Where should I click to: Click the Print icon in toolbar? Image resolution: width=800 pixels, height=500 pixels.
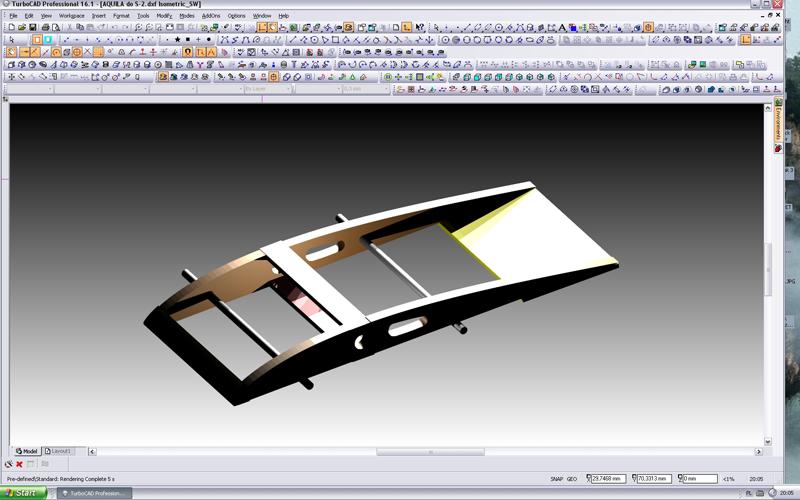coord(47,27)
